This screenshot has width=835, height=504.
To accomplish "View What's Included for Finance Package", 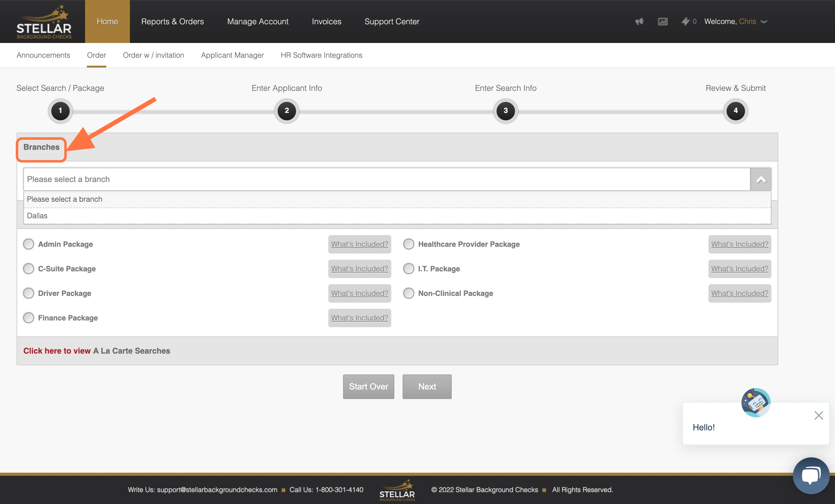I will pos(360,318).
